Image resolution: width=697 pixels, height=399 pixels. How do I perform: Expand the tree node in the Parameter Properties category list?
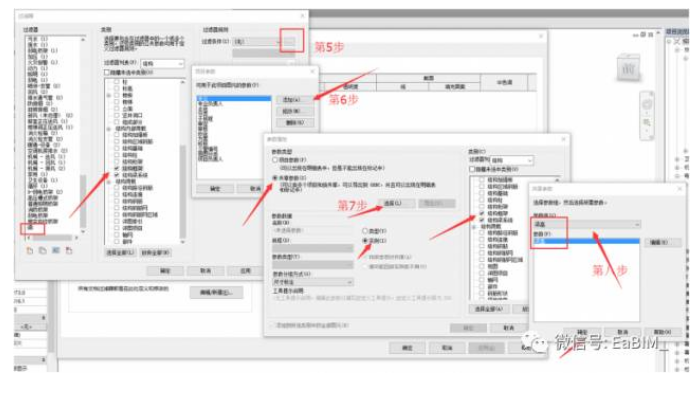coord(474,227)
